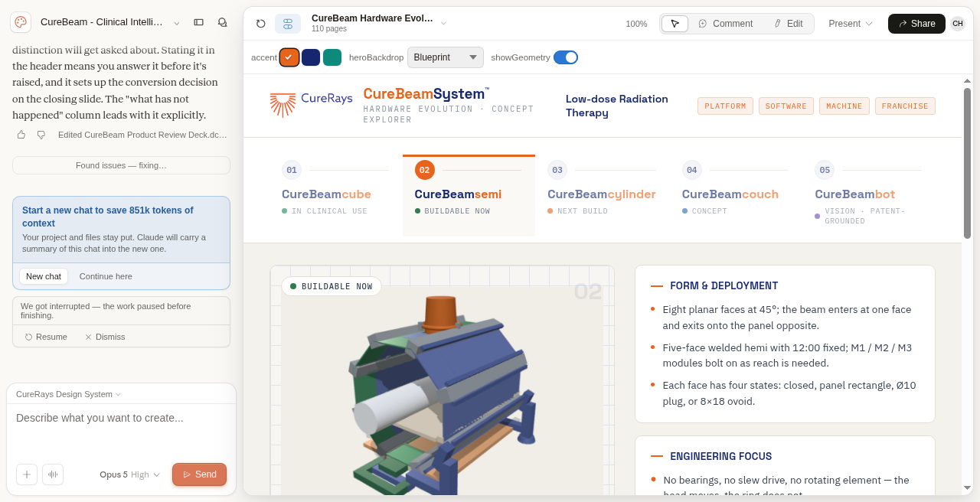Screen dimensions: 980x502
Task: Click the New chat button
Action: [44, 276]
